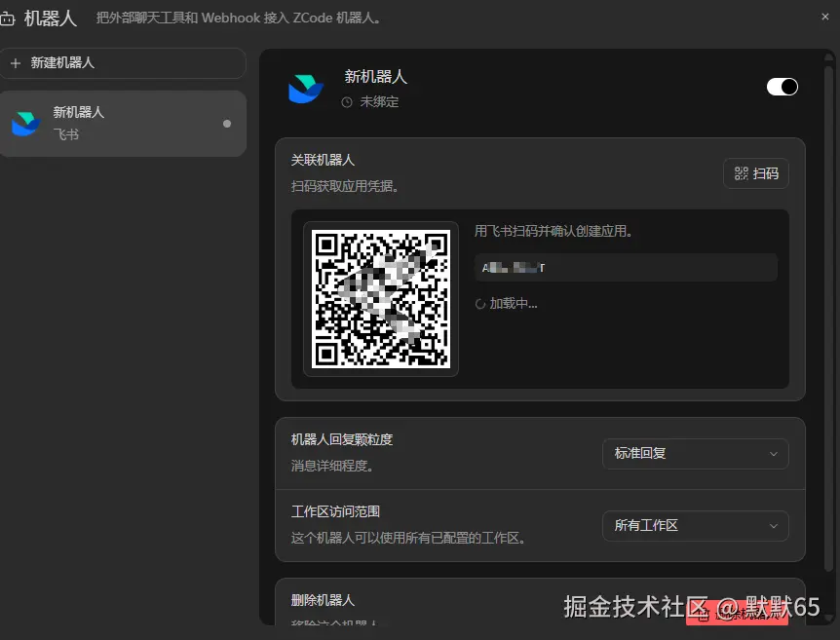
Task: Click the 未绑定 status text
Action: 379,101
